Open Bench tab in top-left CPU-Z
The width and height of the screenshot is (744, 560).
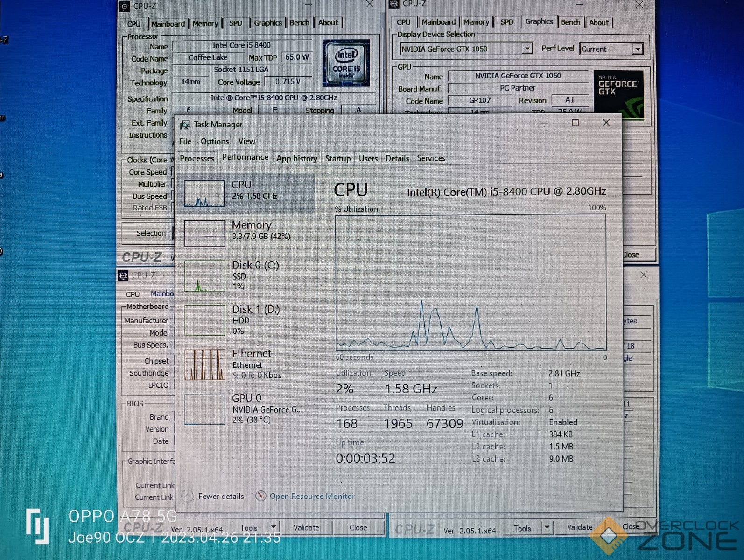click(300, 22)
